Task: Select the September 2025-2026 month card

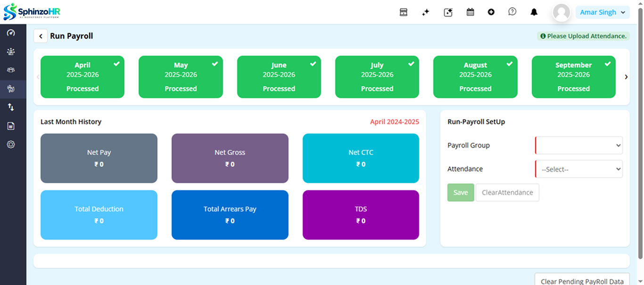Action: [x=574, y=77]
